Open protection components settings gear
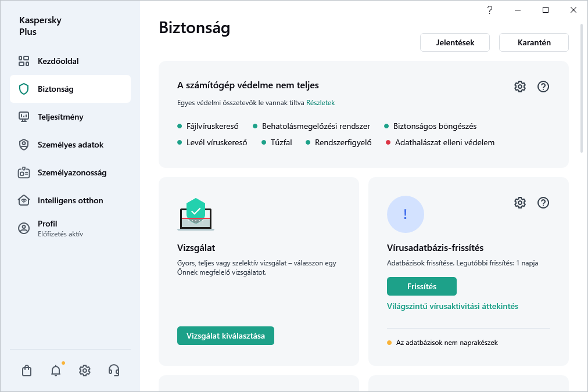 pyautogui.click(x=520, y=87)
